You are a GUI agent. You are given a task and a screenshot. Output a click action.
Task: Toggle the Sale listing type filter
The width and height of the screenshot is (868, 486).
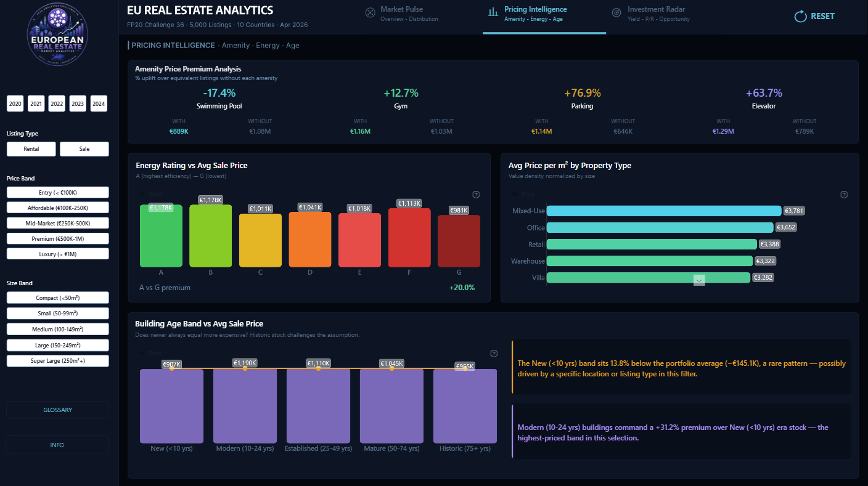[84, 149]
